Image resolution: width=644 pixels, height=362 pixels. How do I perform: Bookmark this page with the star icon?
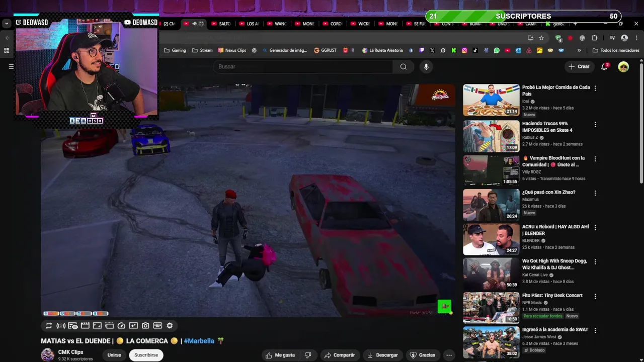[541, 38]
